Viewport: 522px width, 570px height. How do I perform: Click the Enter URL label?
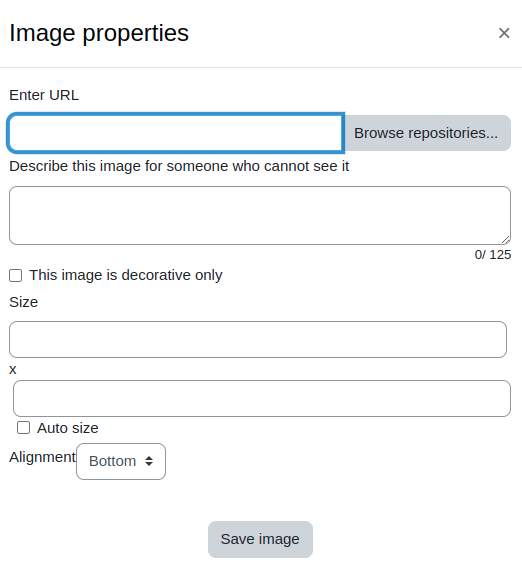coord(44,95)
